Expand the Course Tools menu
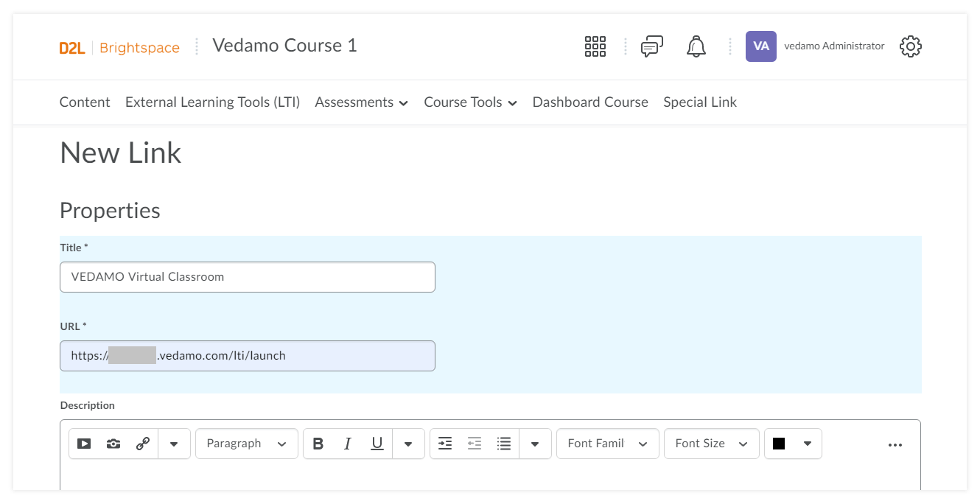980x504 pixels. click(x=471, y=102)
